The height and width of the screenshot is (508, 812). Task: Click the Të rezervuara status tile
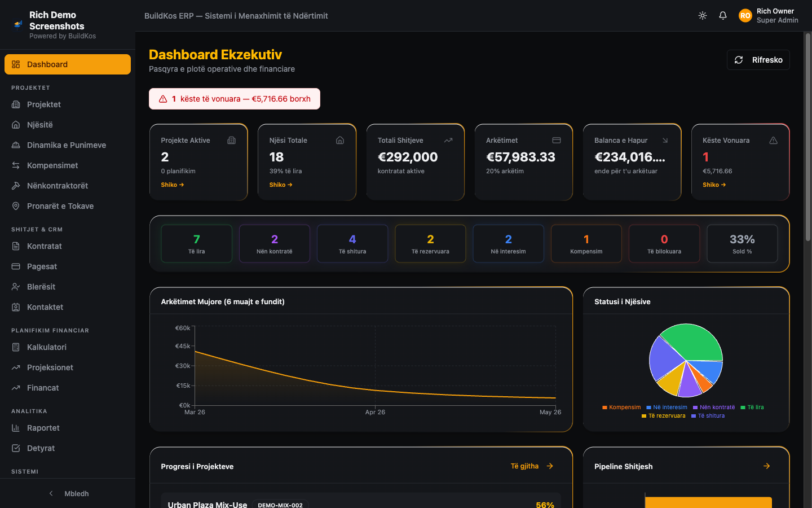(431, 244)
